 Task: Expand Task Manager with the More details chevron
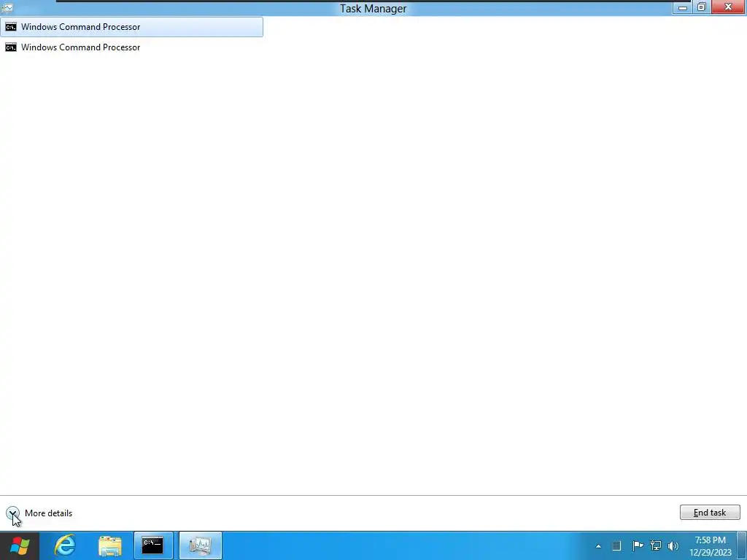point(13,513)
